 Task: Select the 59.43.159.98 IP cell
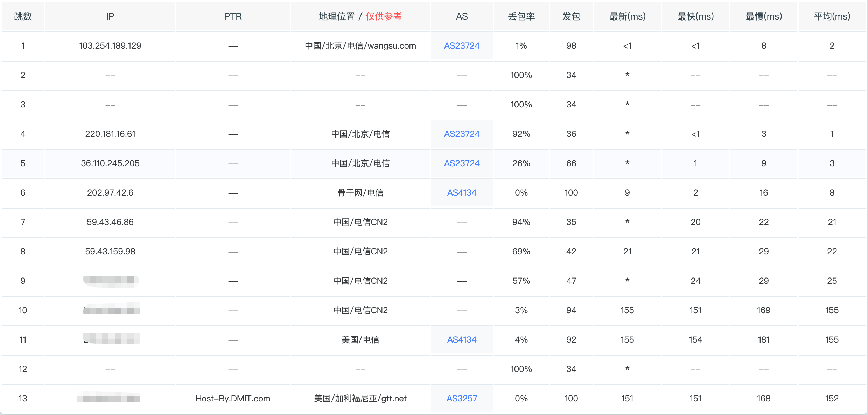(x=110, y=252)
